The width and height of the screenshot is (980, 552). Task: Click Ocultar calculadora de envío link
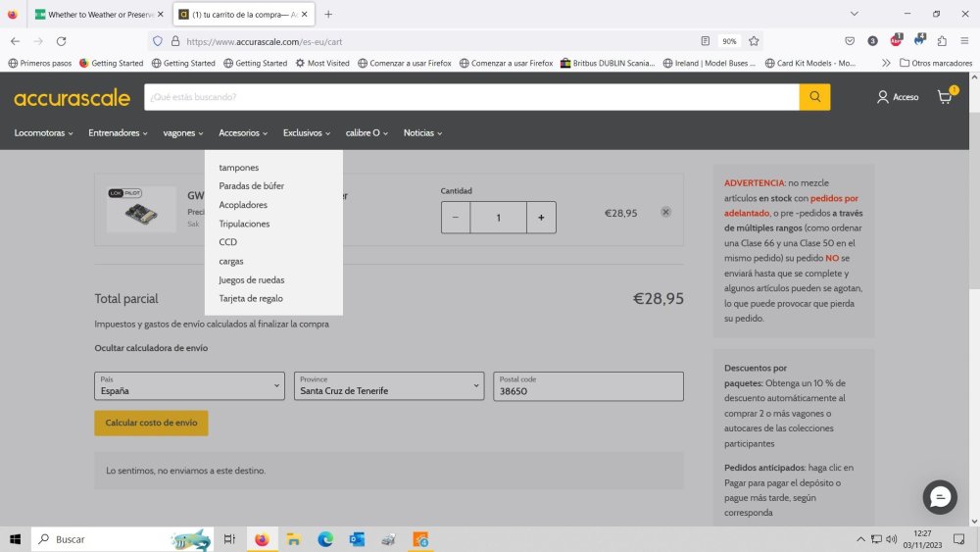151,348
